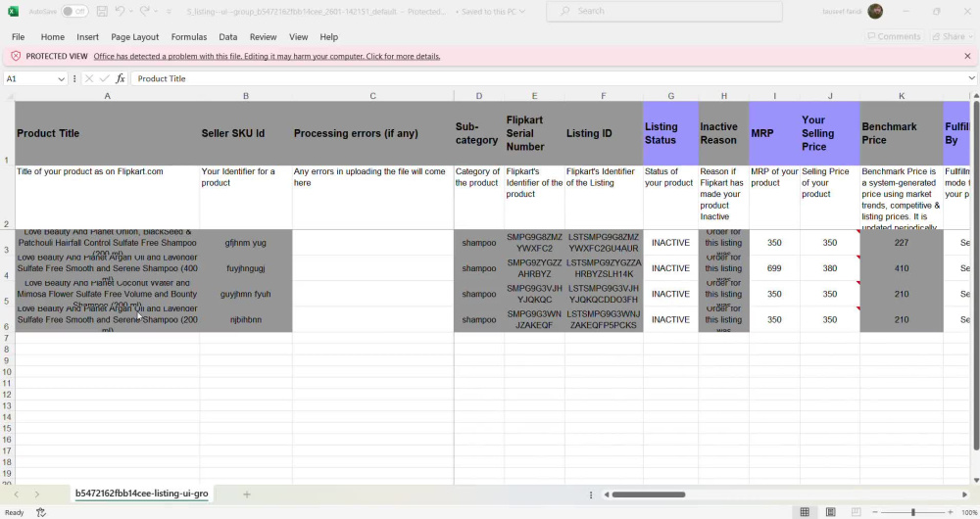Click the previous sheet navigation arrow
Viewport: 980px width, 519px height.
[17, 494]
